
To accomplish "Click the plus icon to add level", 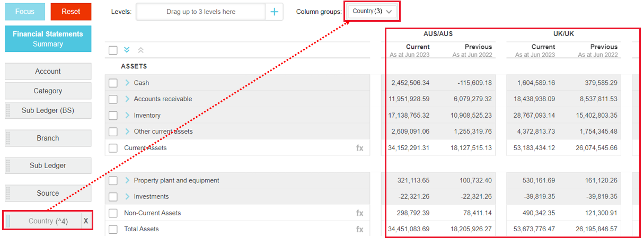I will 274,12.
